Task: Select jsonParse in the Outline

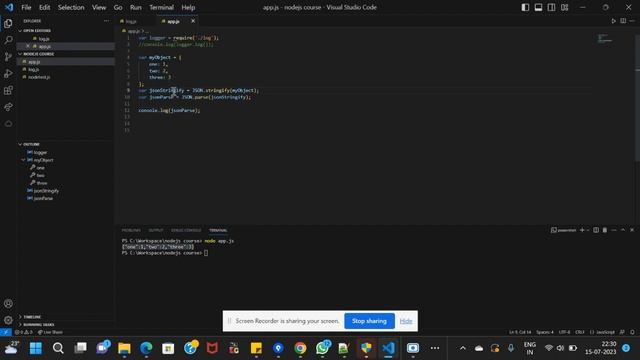Action: pos(43,198)
